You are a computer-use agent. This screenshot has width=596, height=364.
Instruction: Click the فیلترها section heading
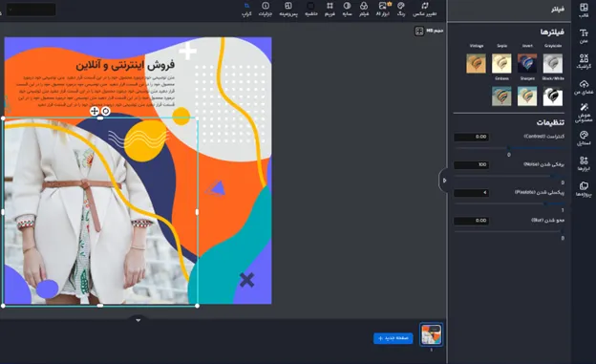tap(552, 32)
